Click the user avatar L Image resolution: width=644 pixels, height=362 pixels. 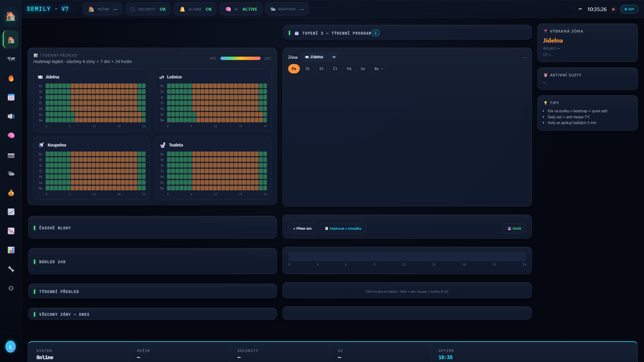tap(11, 347)
